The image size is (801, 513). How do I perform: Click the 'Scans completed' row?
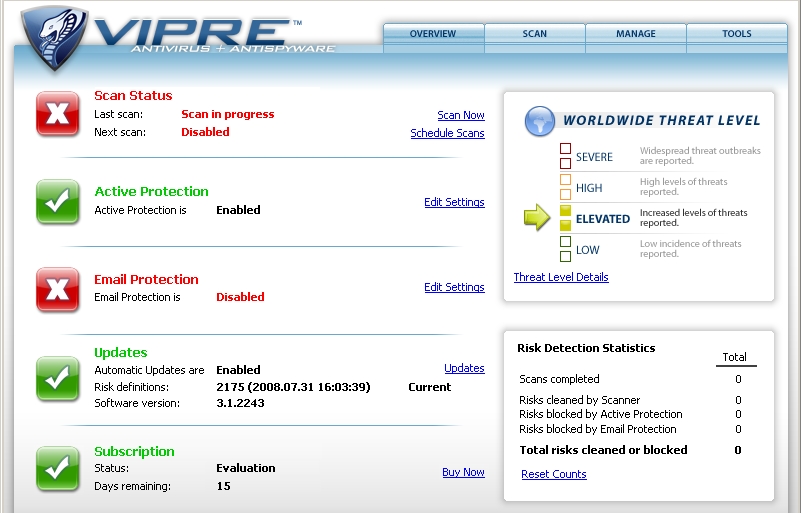click(630, 379)
